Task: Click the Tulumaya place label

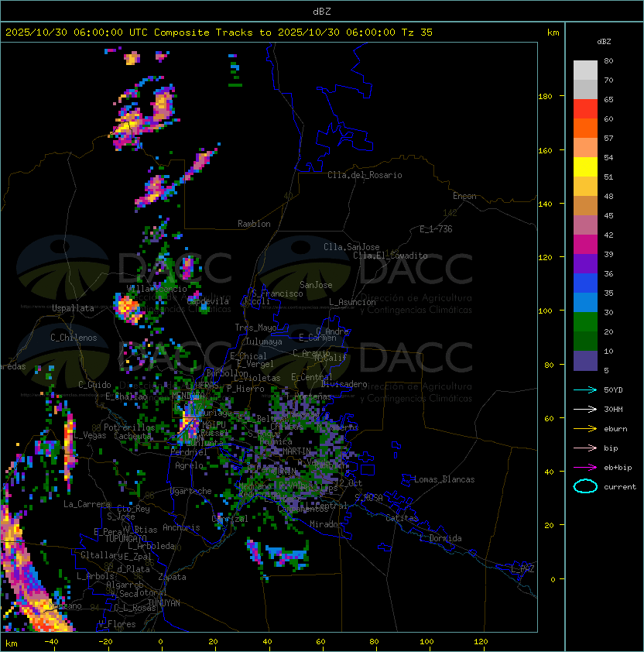Action: pos(264,341)
